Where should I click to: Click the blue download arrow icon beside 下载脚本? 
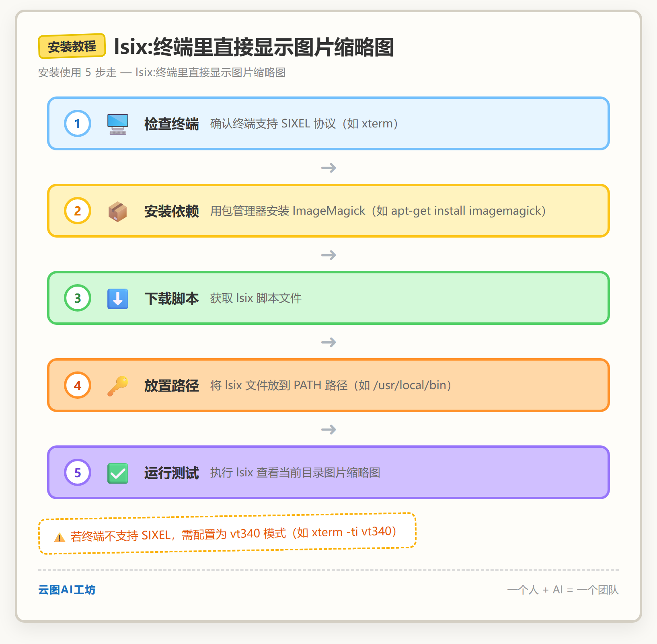118,298
